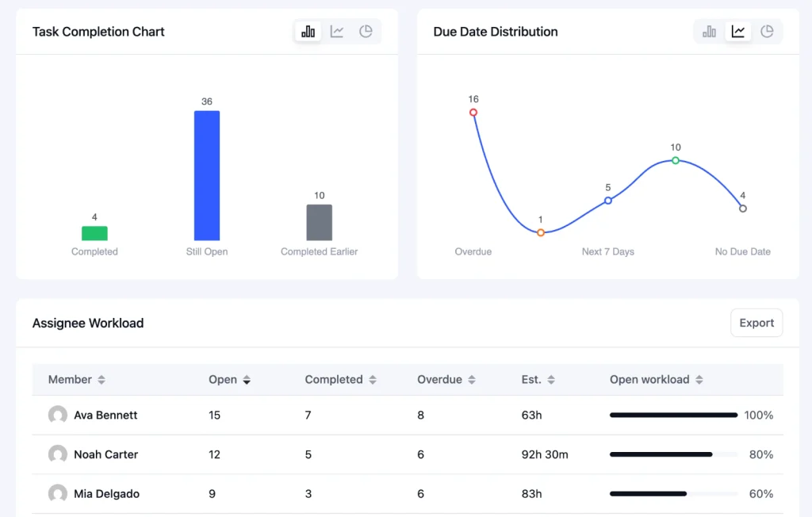Screen dimensions: 812x517
Task: Click the Next 7 Days axis label
Action: coord(608,252)
